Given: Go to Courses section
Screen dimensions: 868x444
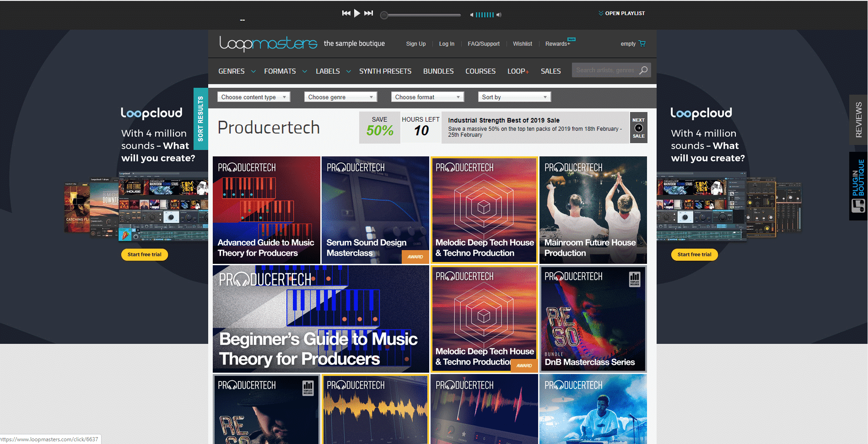Looking at the screenshot, I should click(480, 71).
